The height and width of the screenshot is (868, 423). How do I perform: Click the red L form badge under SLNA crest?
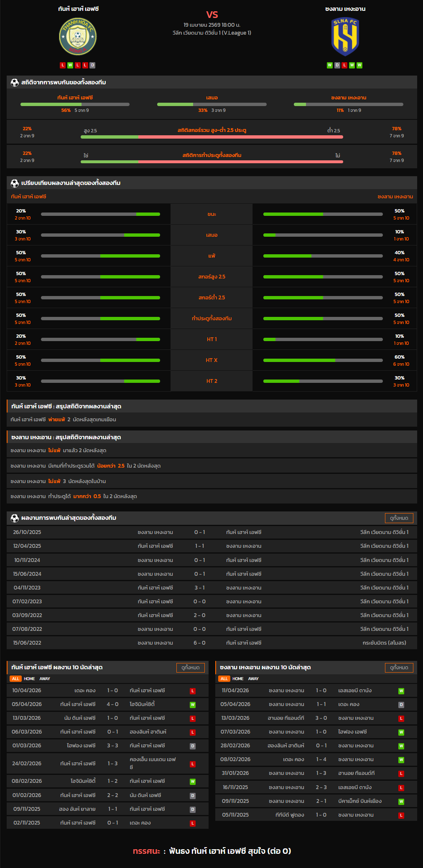pyautogui.click(x=344, y=65)
